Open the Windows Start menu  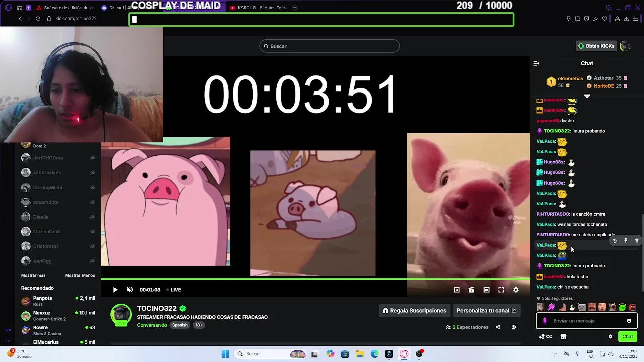click(x=226, y=354)
